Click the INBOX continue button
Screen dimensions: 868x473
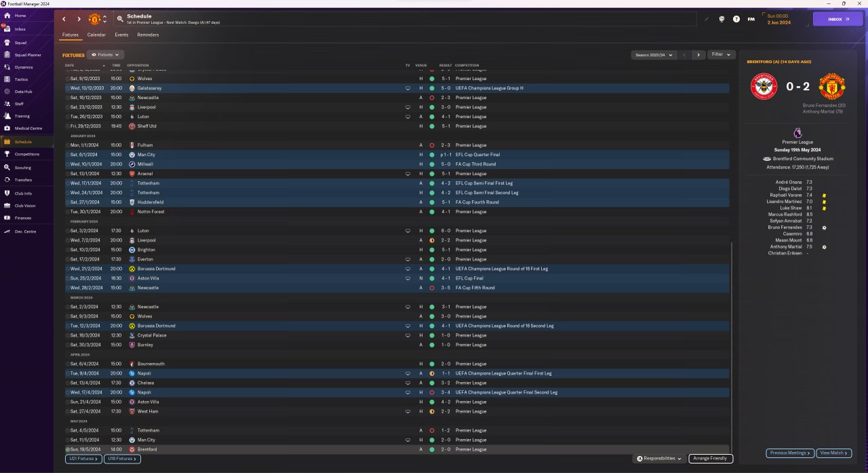(x=838, y=19)
